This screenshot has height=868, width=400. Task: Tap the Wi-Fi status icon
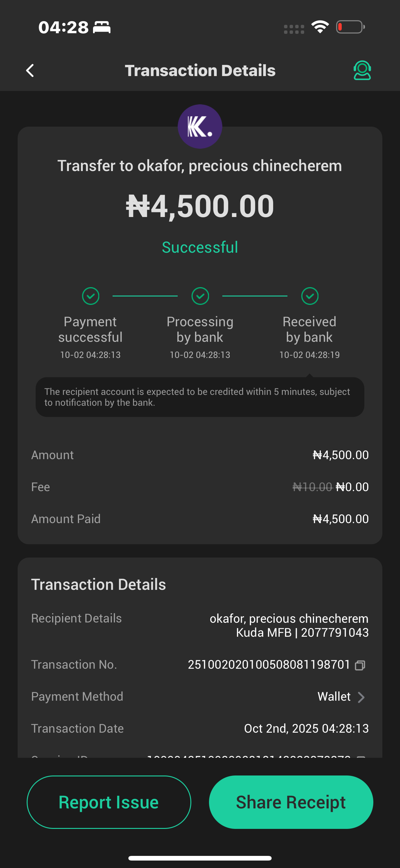(320, 27)
